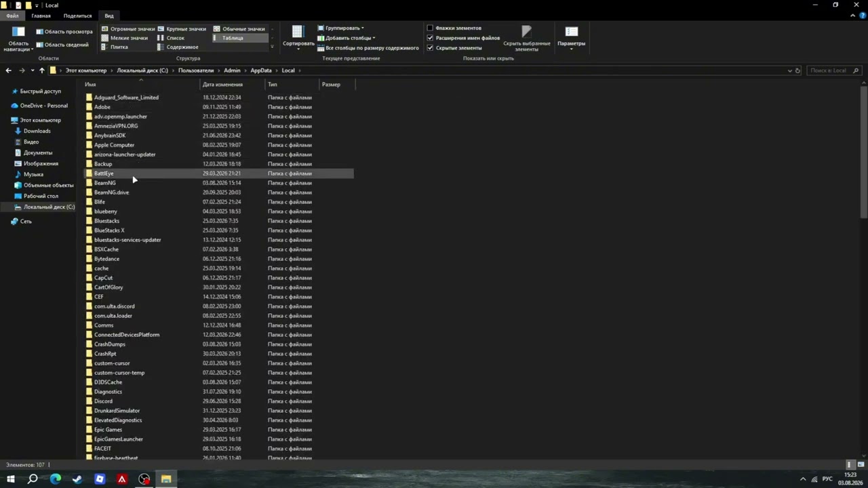Open the Область навигации pane button
Image resolution: width=868 pixels, height=488 pixels.
pos(18,39)
